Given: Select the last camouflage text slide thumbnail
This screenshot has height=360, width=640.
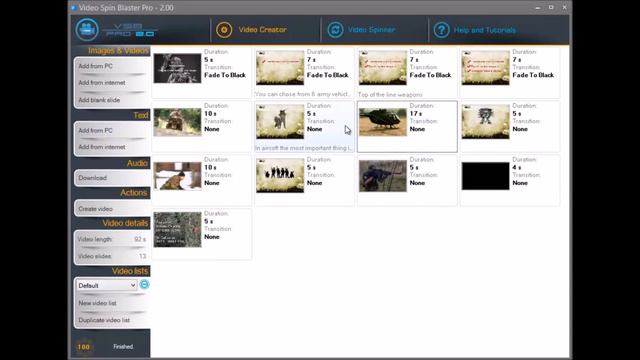Looking at the screenshot, I should (x=177, y=229).
